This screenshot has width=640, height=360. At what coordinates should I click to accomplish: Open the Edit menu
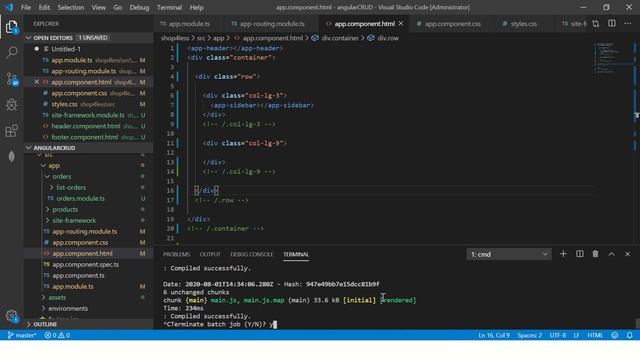click(x=44, y=7)
